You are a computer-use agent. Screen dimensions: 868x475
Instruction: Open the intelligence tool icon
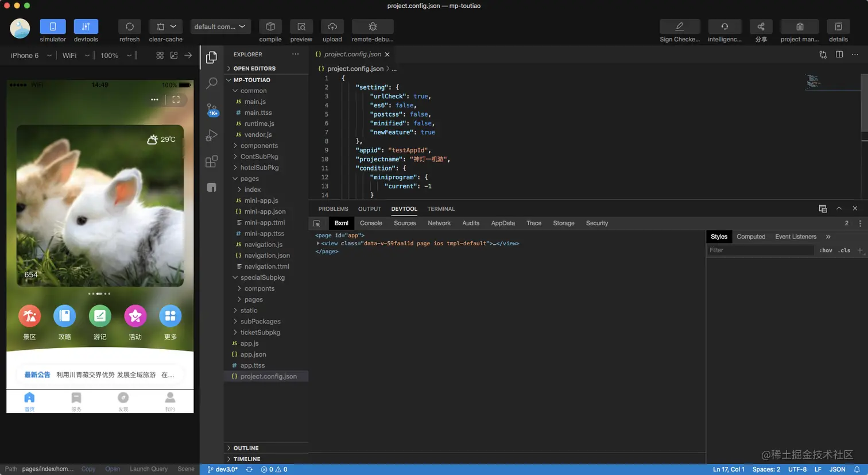pyautogui.click(x=724, y=26)
